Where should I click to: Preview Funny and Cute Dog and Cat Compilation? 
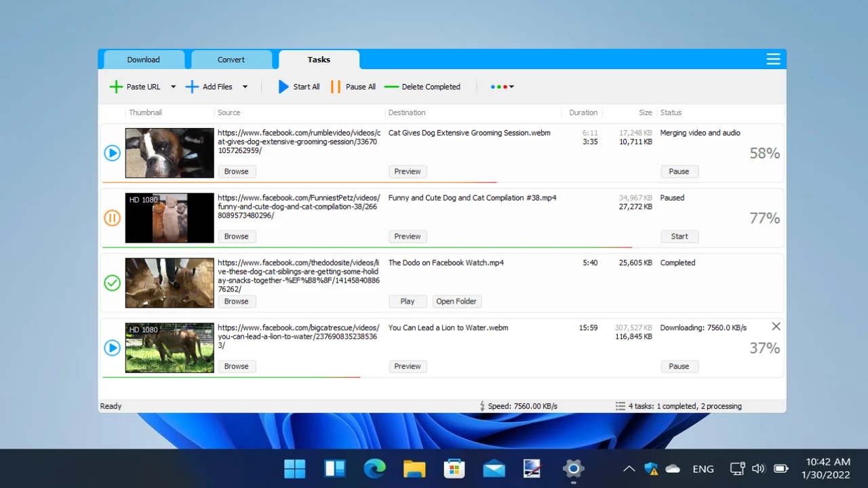(x=408, y=237)
